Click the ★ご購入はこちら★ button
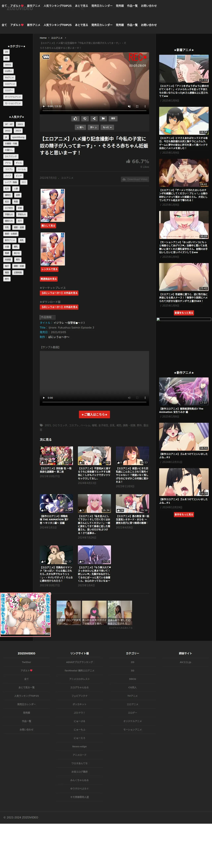This screenshot has width=212, height=868. tap(94, 414)
